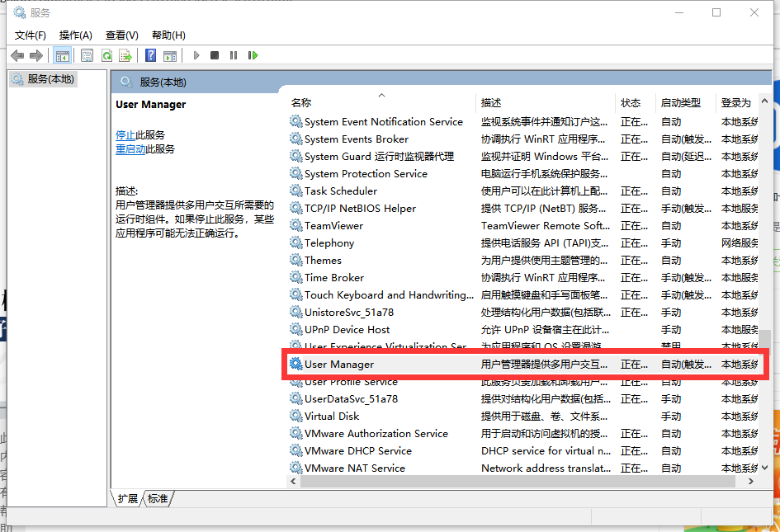Click 网络服务 login cell in Telephony row
The image size is (780, 532).
(740, 242)
